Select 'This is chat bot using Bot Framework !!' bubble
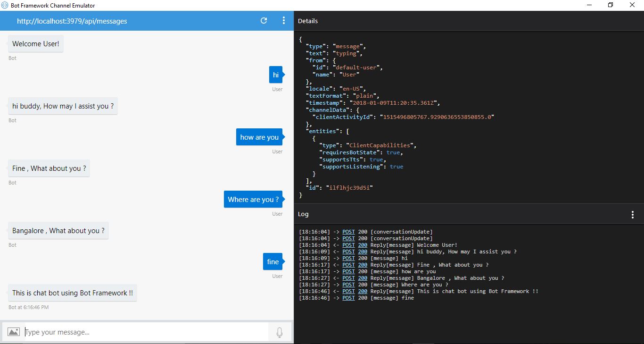 coord(73,293)
